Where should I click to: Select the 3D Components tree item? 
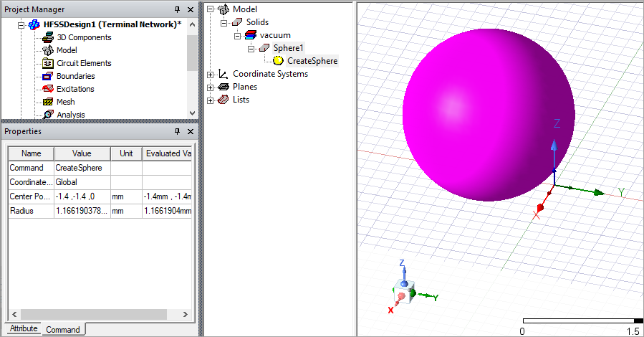coord(85,37)
